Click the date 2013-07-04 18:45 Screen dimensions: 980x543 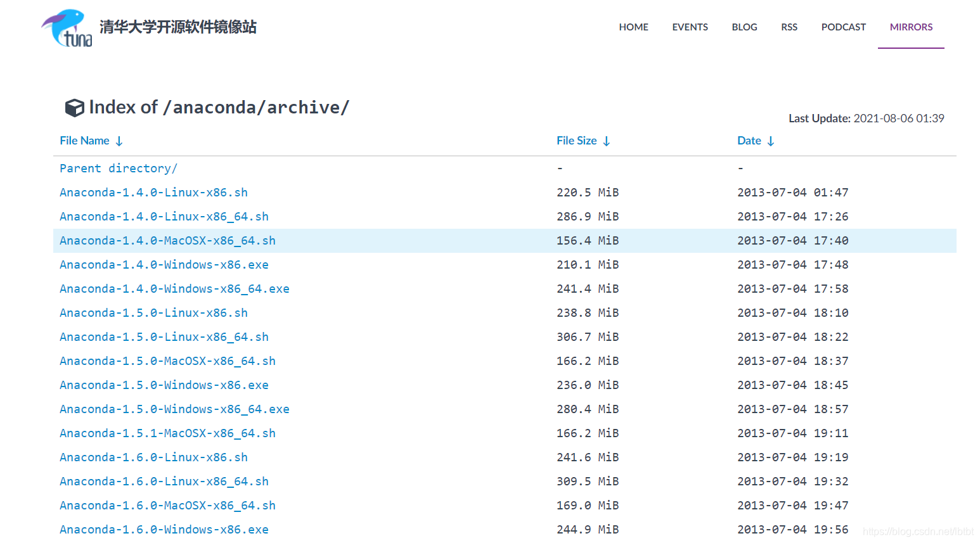[792, 385]
